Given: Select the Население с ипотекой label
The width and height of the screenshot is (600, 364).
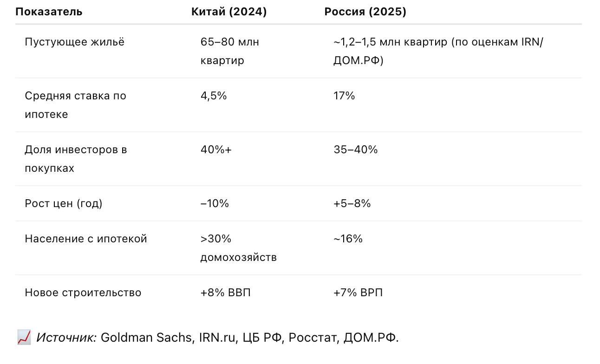Looking at the screenshot, I should [86, 239].
